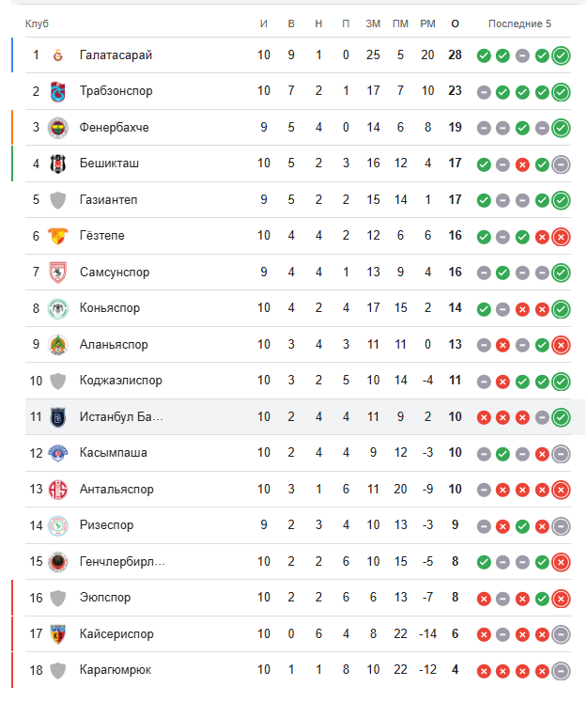Click Galatasaray's latest win checkmark icon

562,55
